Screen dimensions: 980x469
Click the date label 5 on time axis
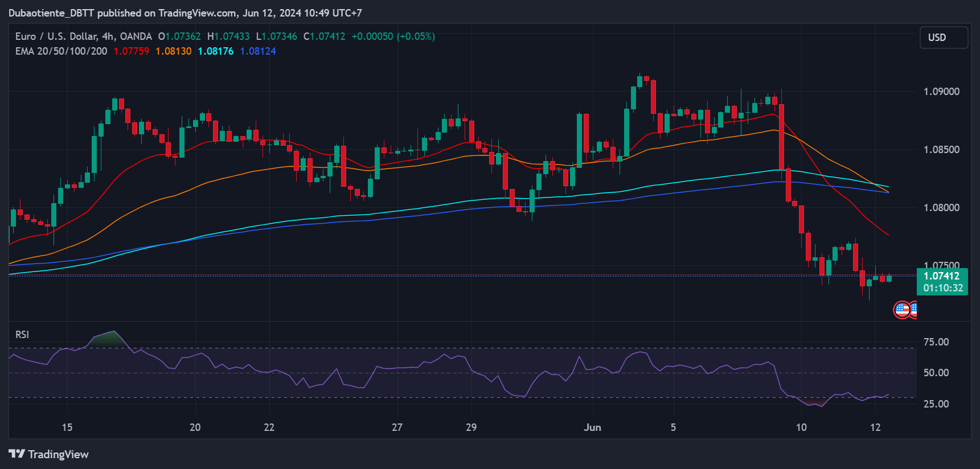point(673,427)
